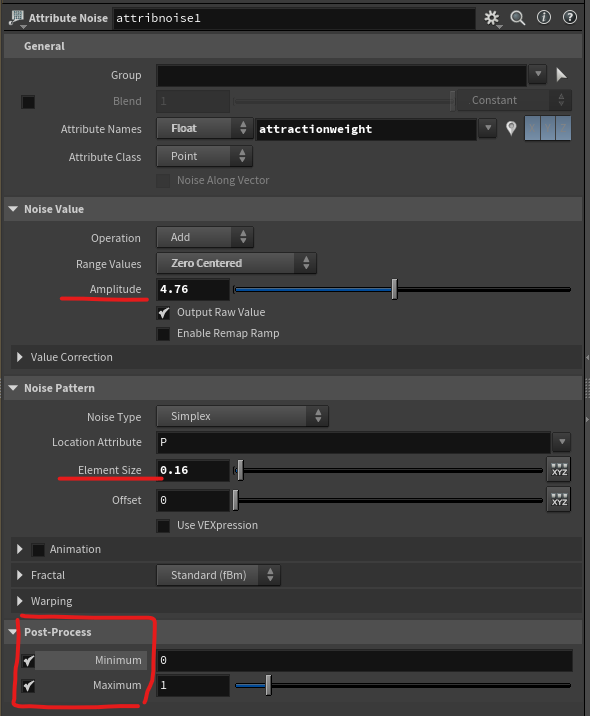590x716 pixels.
Task: Click the Element Size value field 0.16
Action: (193, 470)
